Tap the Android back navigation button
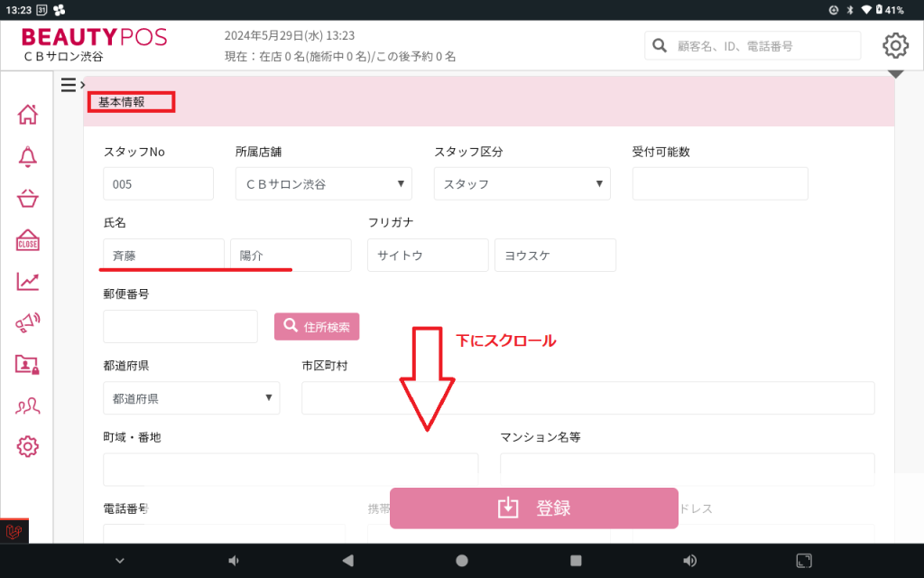Viewport: 924px width, 578px height. click(x=347, y=561)
